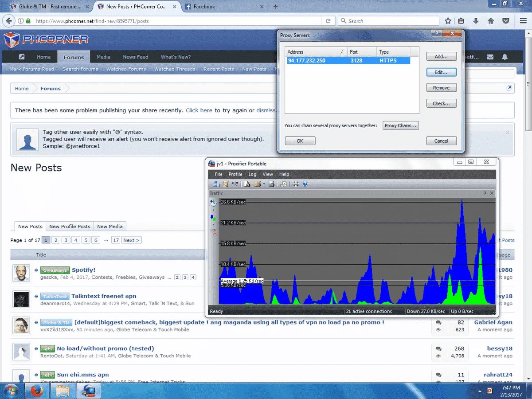The image size is (532, 399).
Task: Click the Check... button in Proxy Servers
Action: coord(441,103)
